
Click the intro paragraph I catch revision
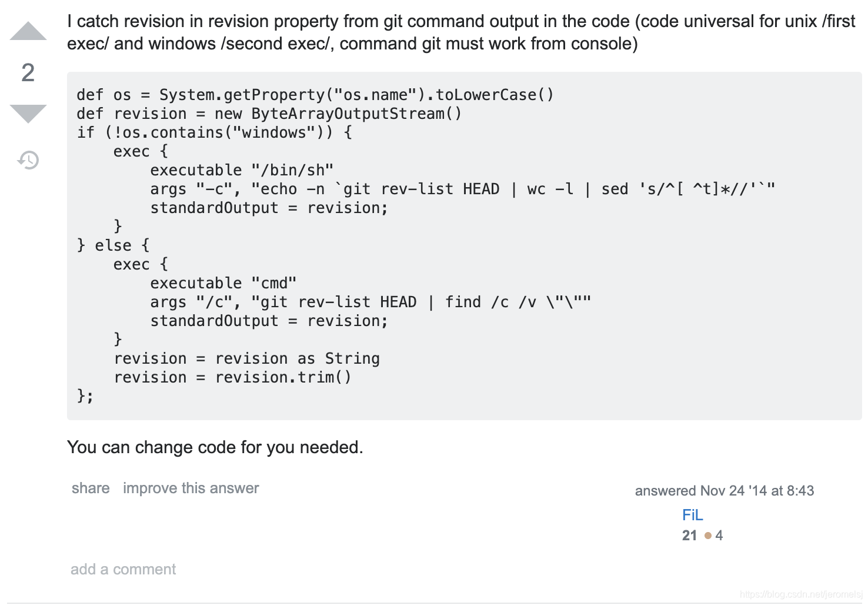pyautogui.click(x=461, y=32)
